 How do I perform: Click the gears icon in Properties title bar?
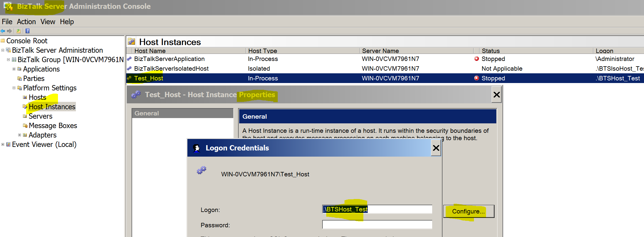pos(136,95)
